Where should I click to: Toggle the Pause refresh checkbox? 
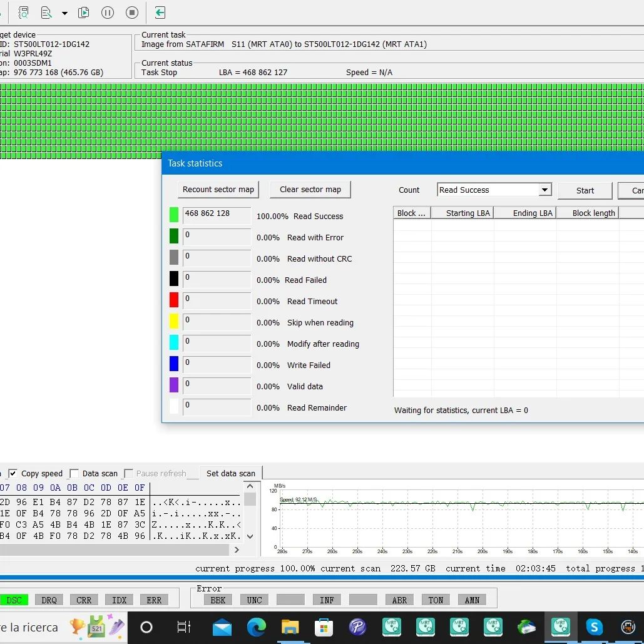click(128, 474)
